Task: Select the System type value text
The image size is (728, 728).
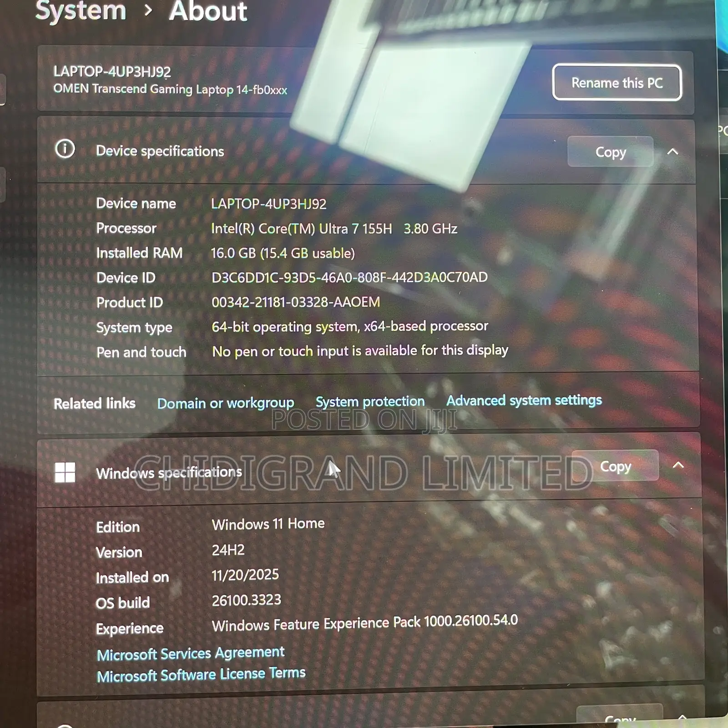Action: pyautogui.click(x=350, y=326)
